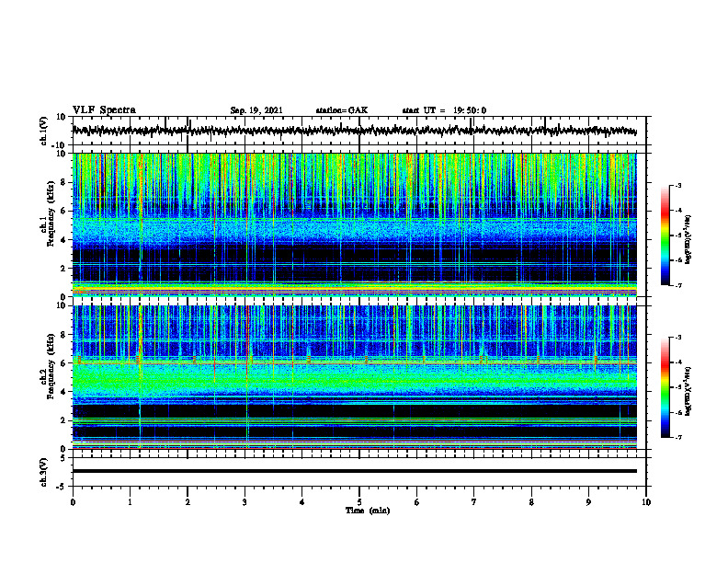Click the ch.2 colorbar log(PSD) label

pos(688,390)
